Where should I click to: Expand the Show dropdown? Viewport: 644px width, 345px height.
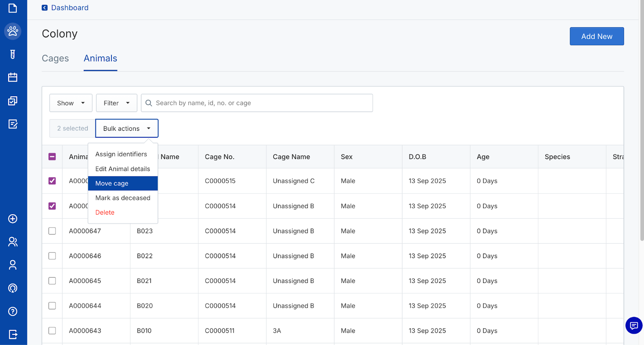[71, 103]
